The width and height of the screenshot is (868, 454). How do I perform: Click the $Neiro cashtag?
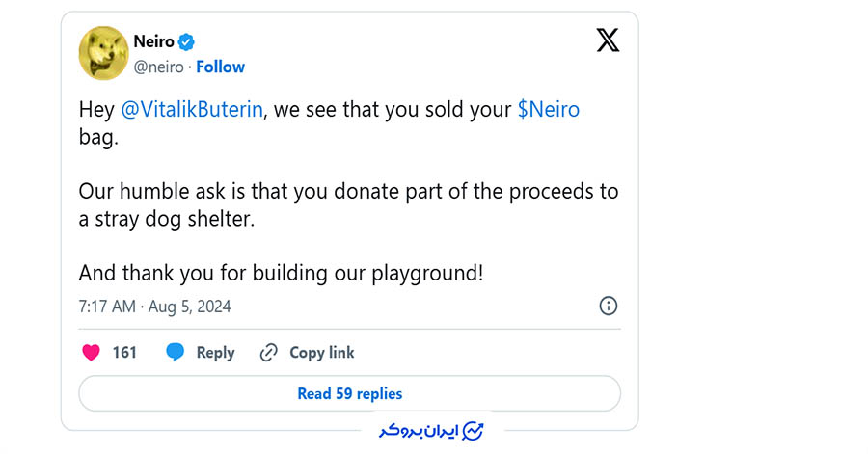549,110
